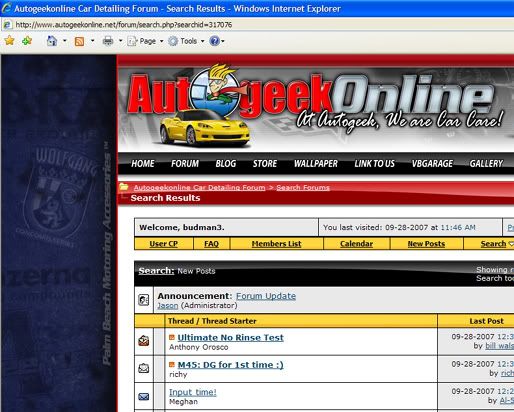Click Ultimate No Rinse Test envelope status icon
The width and height of the screenshot is (514, 412).
144,340
